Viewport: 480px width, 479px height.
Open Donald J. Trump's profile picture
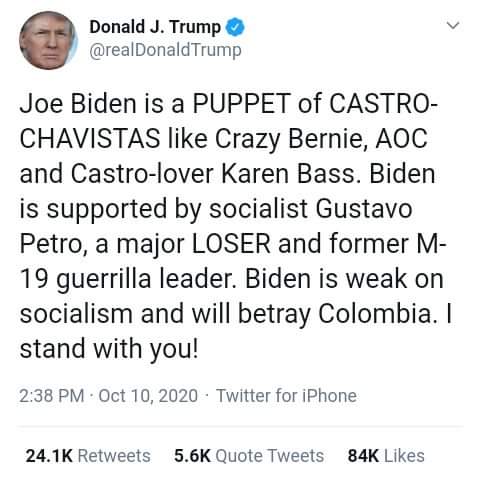point(48,40)
